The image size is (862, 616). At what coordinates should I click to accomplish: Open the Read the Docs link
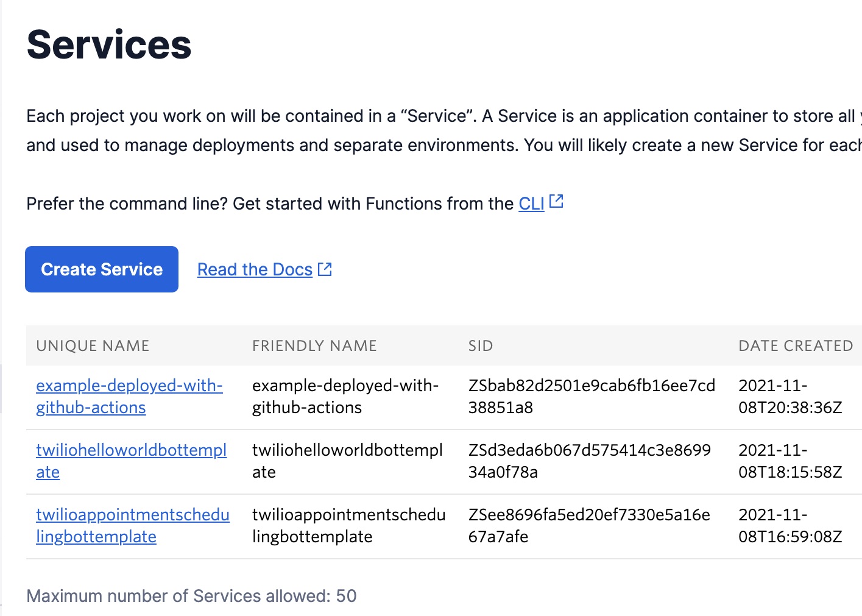coord(255,269)
